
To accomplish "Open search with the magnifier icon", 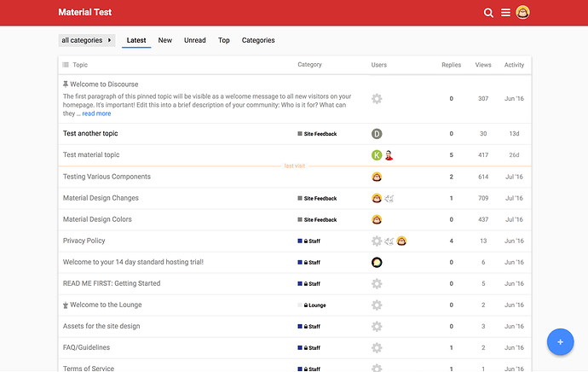I will [488, 13].
